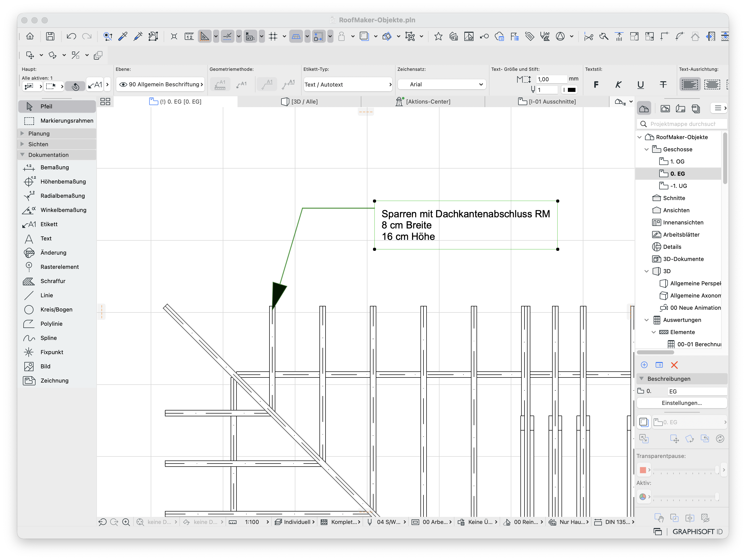This screenshot has width=746, height=560.
Task: Toggle underline text style U
Action: tap(640, 84)
